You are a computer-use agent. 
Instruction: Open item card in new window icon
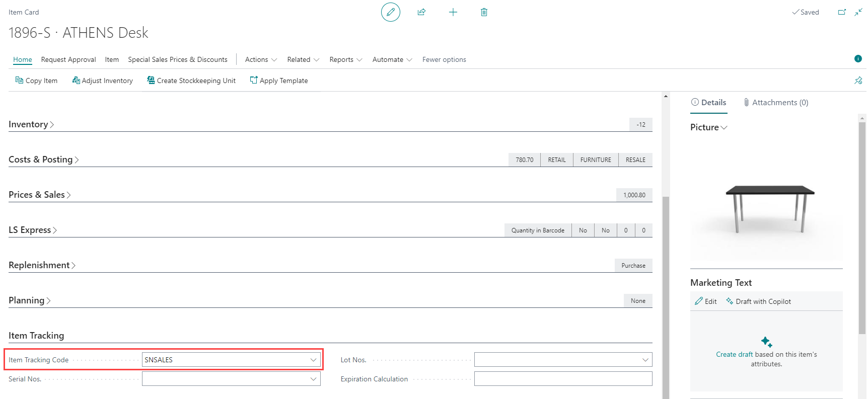click(842, 12)
